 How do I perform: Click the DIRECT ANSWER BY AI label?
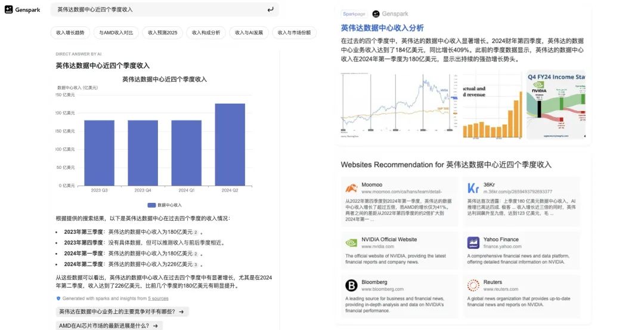79,54
